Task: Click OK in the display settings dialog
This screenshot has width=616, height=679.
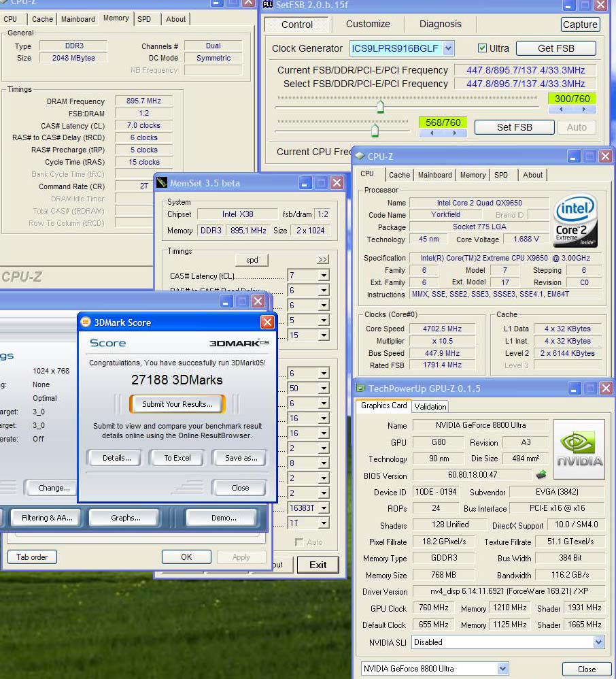Action: point(186,557)
